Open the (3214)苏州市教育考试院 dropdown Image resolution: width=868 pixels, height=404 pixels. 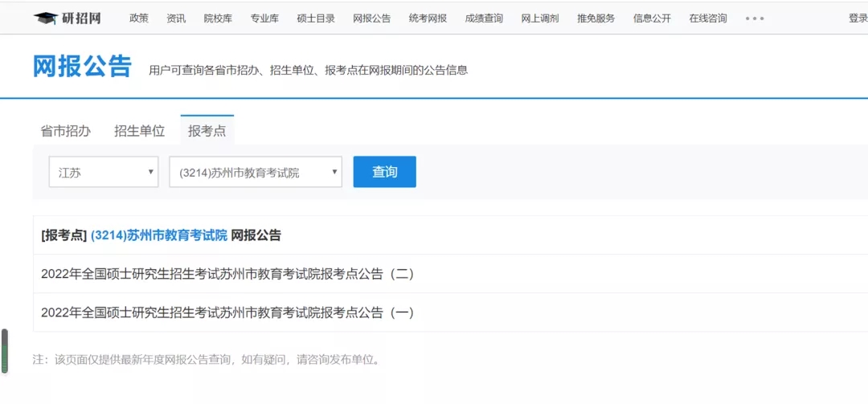[256, 172]
